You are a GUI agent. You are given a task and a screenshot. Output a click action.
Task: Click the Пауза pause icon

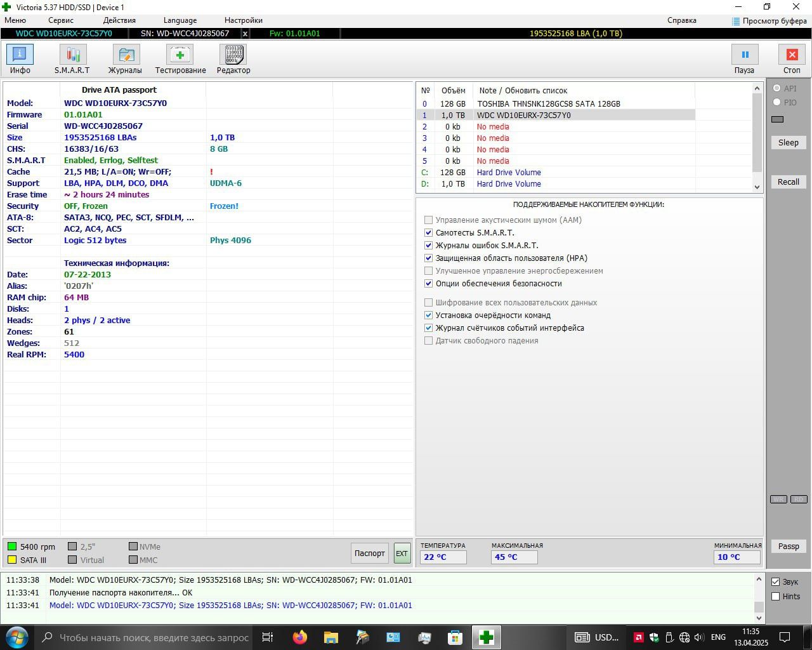(x=745, y=55)
